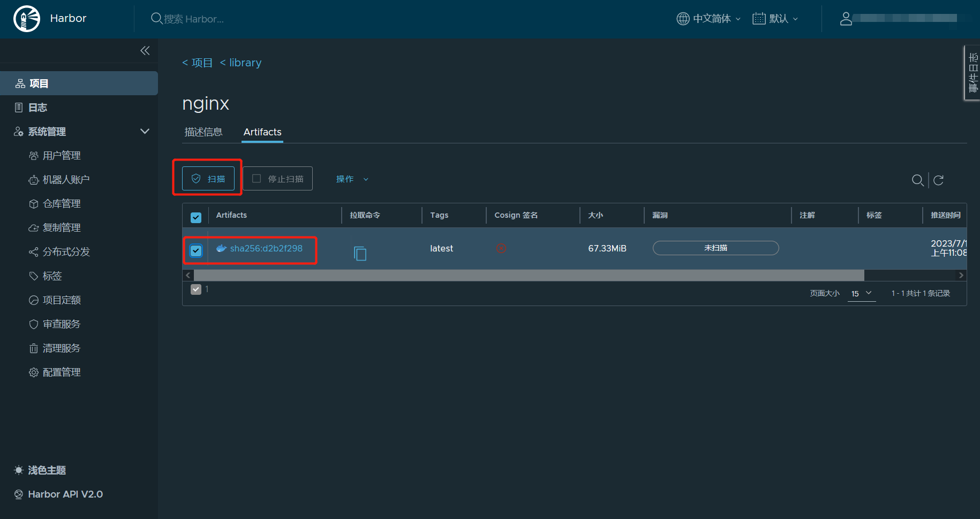Click the 大小 column header
This screenshot has width=980, height=519.
[x=595, y=215]
